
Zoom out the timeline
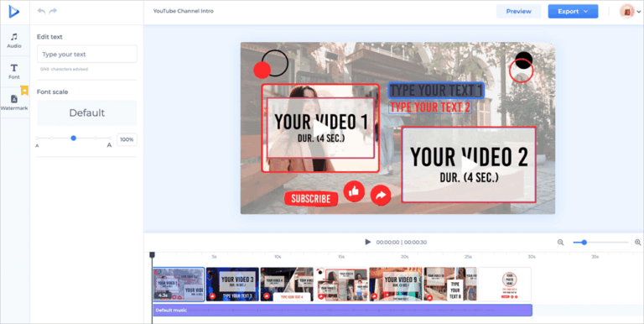point(560,243)
